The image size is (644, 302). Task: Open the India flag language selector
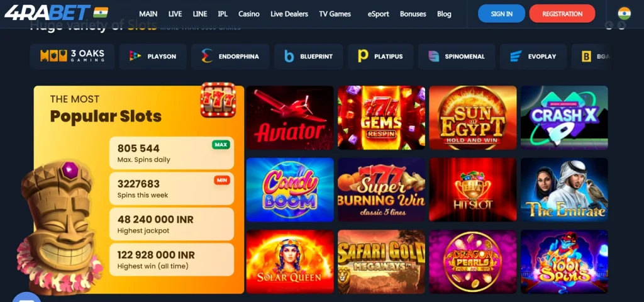click(625, 14)
